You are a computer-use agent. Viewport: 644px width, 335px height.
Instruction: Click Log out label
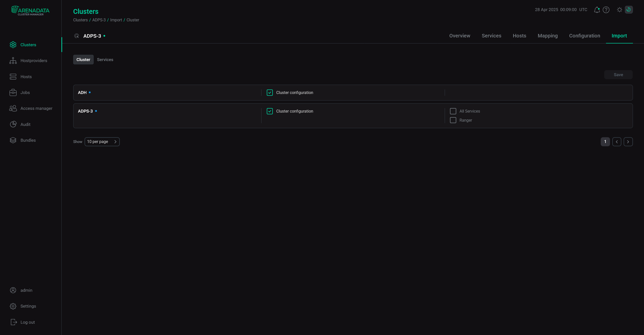point(28,322)
